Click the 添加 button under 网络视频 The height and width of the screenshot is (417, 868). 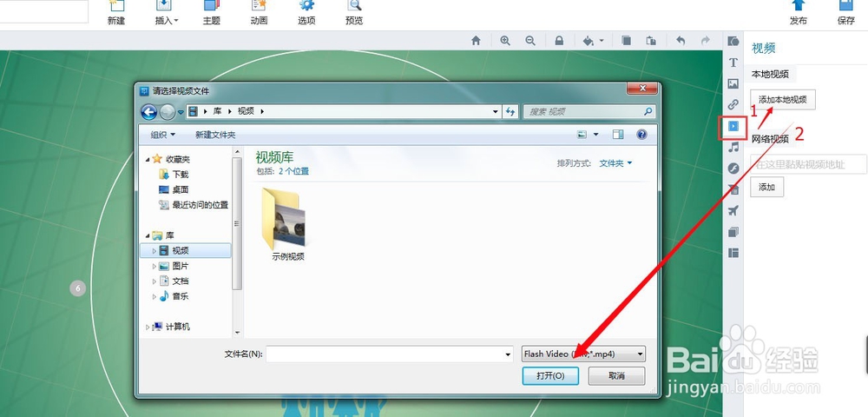tap(766, 187)
